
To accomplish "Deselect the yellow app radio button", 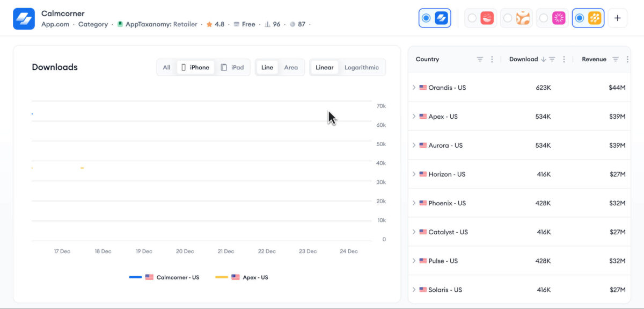I will 580,18.
